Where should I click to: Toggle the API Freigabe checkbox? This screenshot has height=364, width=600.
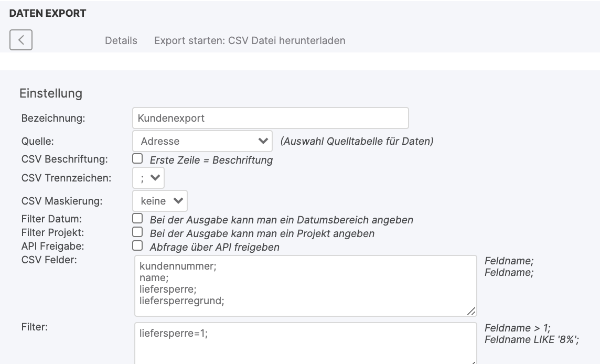click(137, 245)
